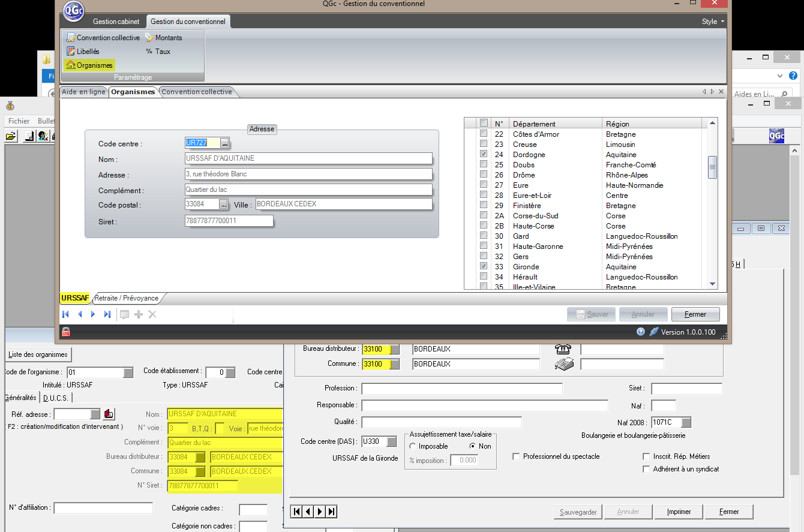
Task: Switch to the D.U.C.S. tab
Action: click(56, 398)
